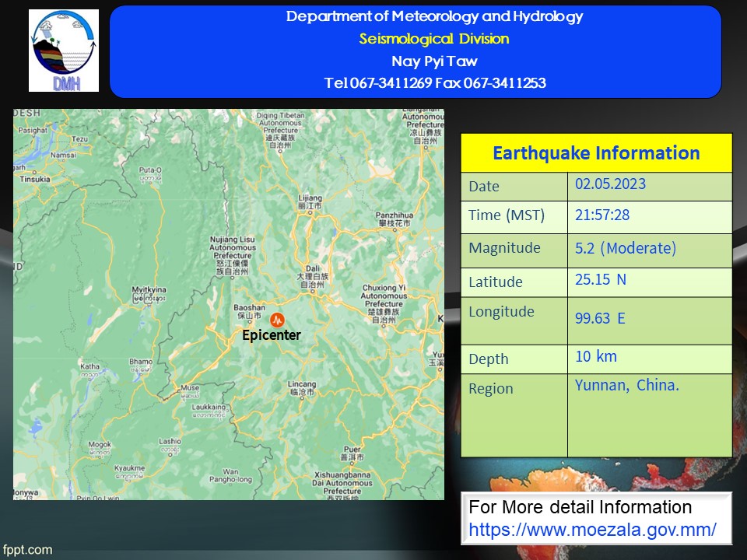Select the 'Earthquake Information' table header

click(596, 153)
